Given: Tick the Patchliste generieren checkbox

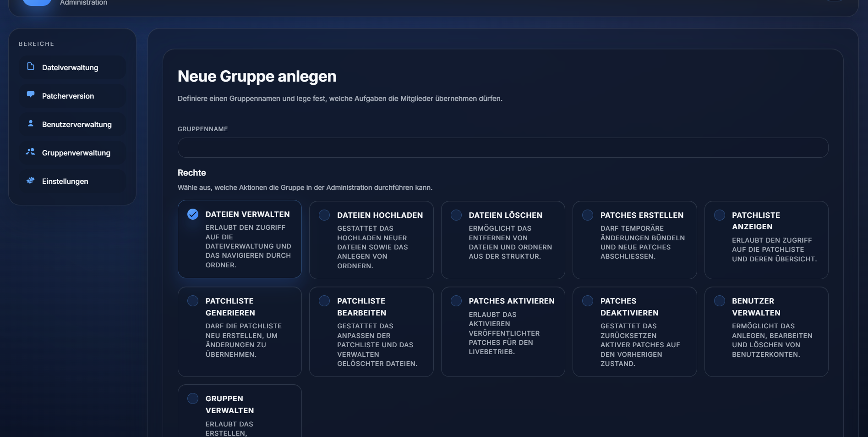Looking at the screenshot, I should tap(193, 301).
